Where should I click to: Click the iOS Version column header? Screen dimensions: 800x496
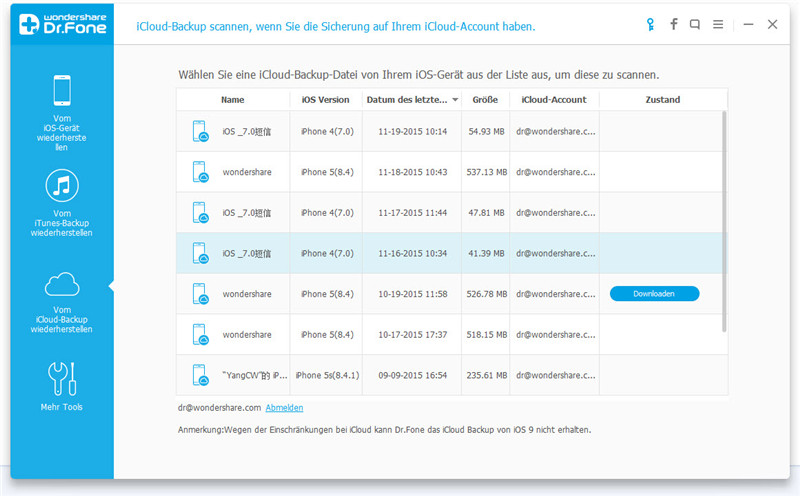tap(326, 100)
